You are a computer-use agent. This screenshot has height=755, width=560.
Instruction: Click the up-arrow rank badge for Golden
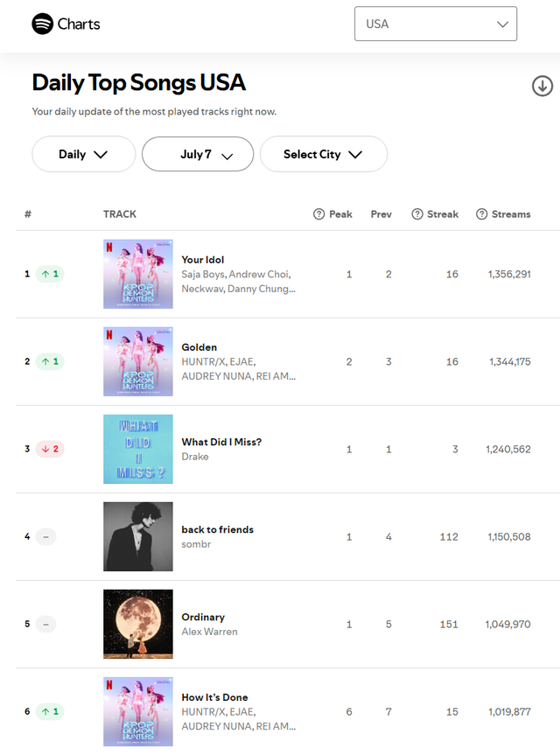tap(50, 361)
